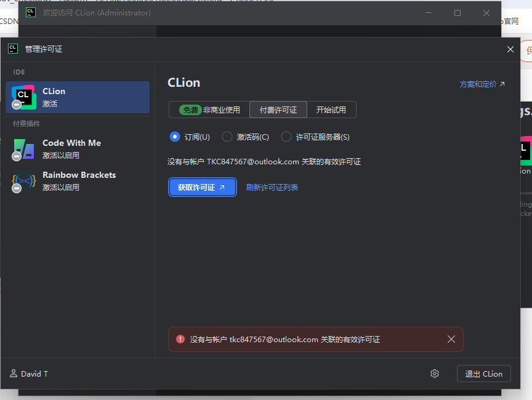The image size is (532, 400).
Task: Click the David T account name
Action: point(34,374)
